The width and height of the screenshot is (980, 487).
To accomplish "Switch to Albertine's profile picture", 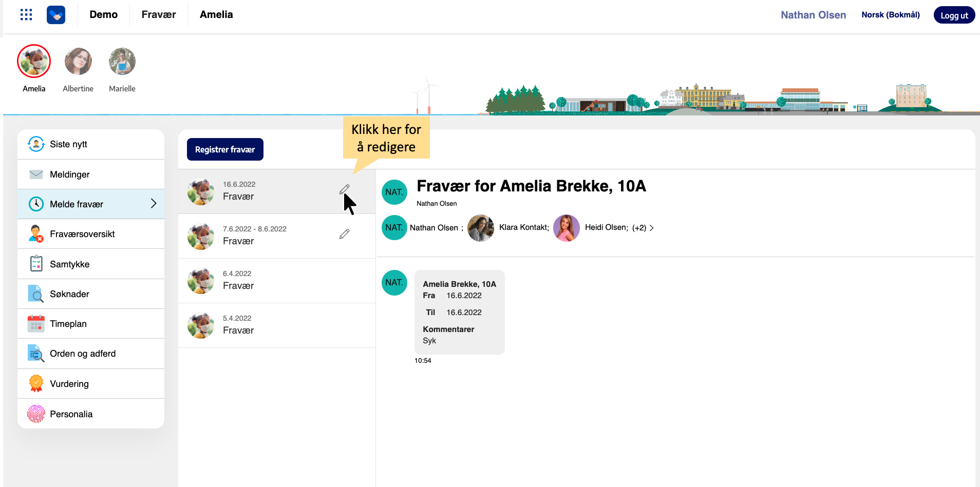I will [x=78, y=62].
